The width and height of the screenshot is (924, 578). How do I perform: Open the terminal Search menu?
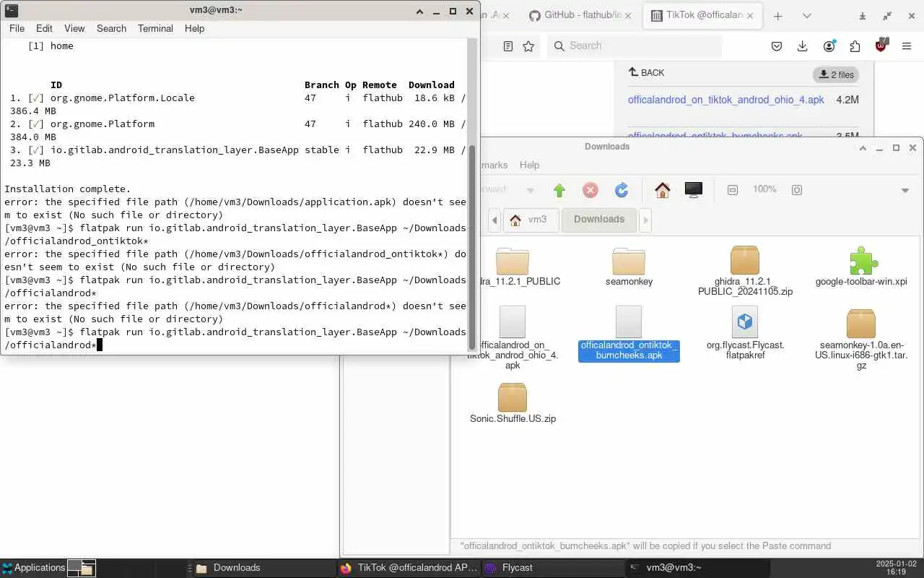[111, 28]
